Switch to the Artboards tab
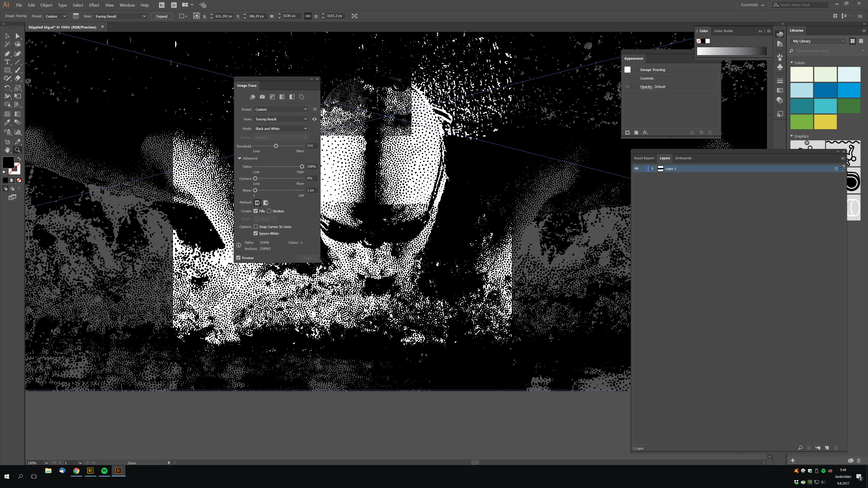Screen dimensions: 868x488 tap(683, 158)
